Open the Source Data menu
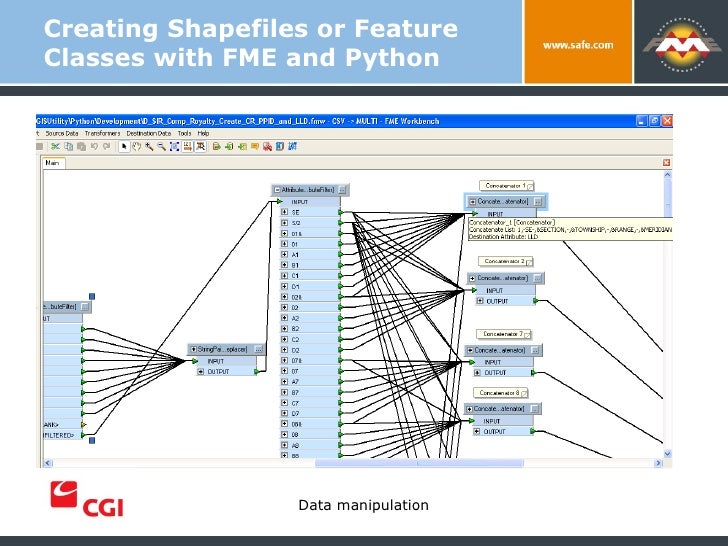 [x=62, y=133]
